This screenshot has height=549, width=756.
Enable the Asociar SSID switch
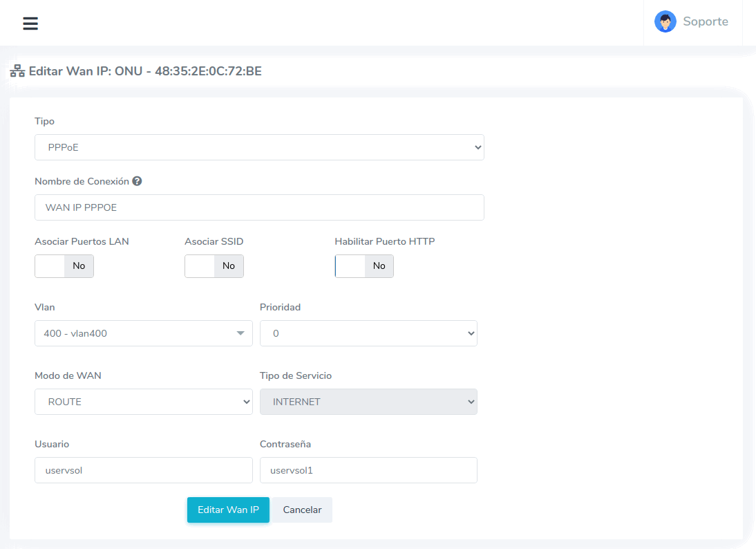pyautogui.click(x=214, y=266)
